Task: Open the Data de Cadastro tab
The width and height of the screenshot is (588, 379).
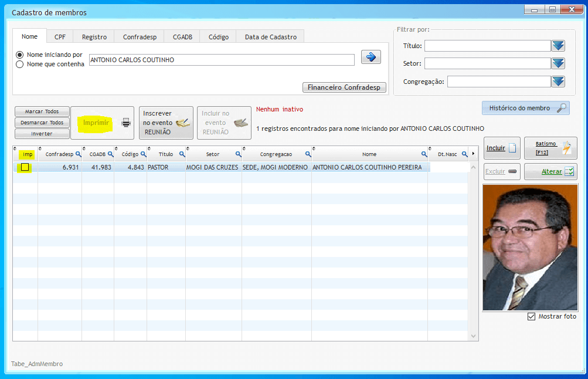Action: tap(270, 37)
